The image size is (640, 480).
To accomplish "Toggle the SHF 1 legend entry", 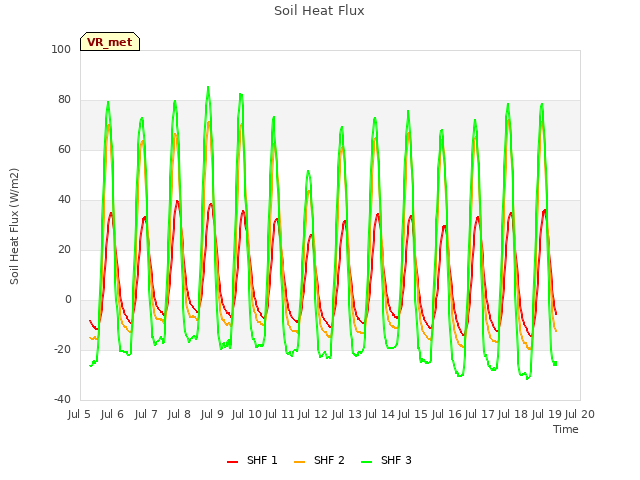I will (x=252, y=460).
